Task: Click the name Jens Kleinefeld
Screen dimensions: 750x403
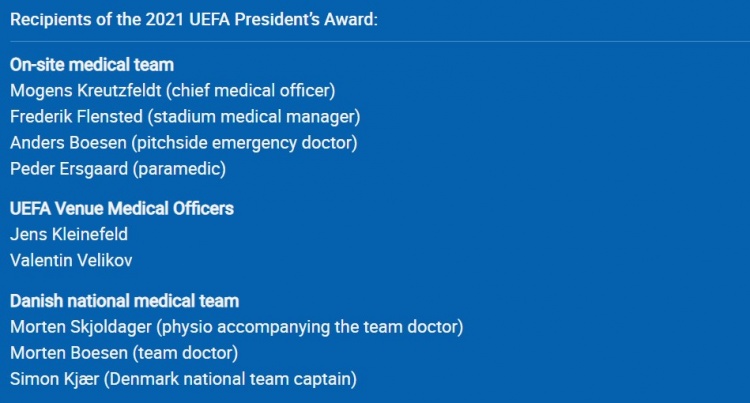Action: tap(69, 234)
